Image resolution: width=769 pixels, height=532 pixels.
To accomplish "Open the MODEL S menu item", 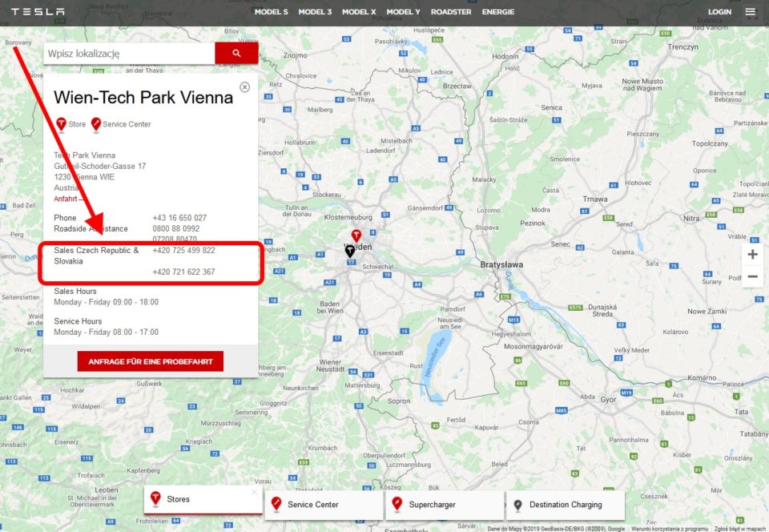I will coord(272,12).
